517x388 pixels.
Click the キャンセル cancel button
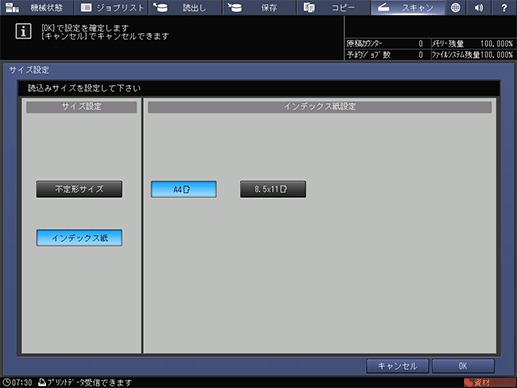pos(397,366)
